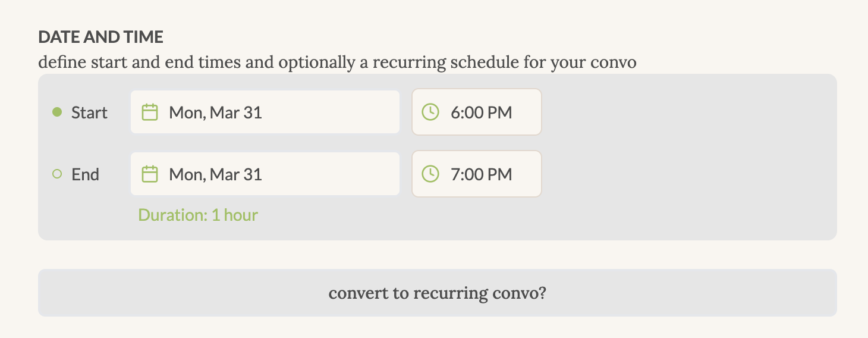Click the calendar icon in End date field
The width and height of the screenshot is (868, 338).
150,174
